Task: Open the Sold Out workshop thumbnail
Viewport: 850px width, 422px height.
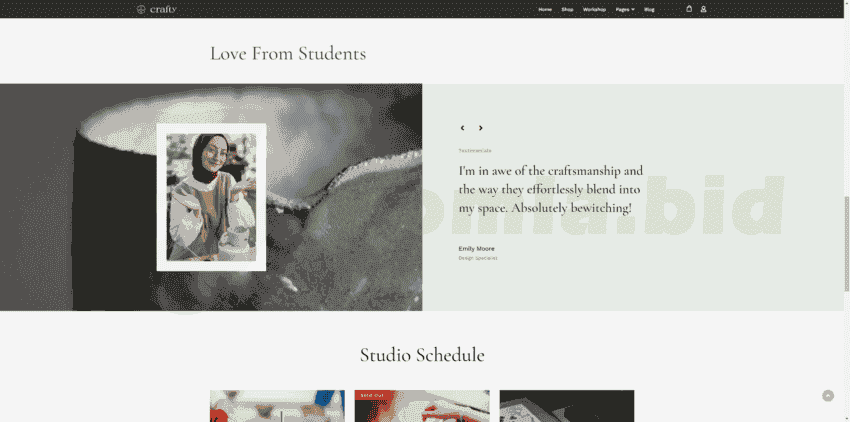Action: coord(422,408)
